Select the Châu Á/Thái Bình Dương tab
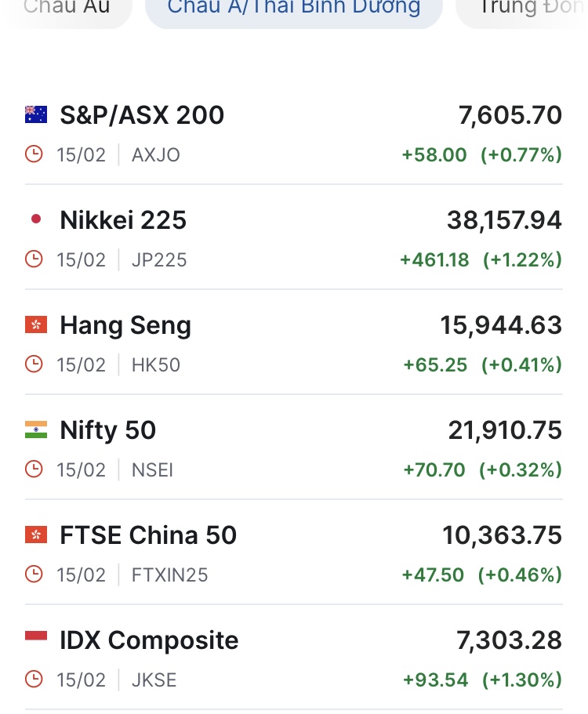The height and width of the screenshot is (714, 588). tap(294, 9)
